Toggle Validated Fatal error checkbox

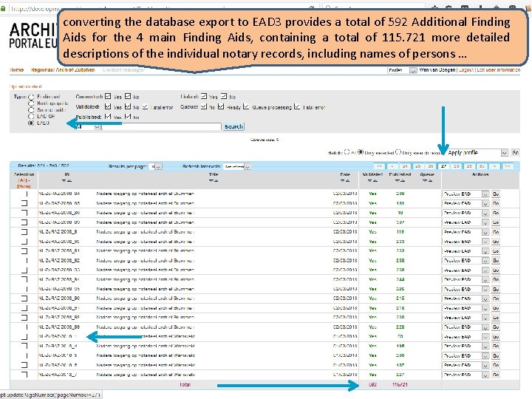click(146, 106)
